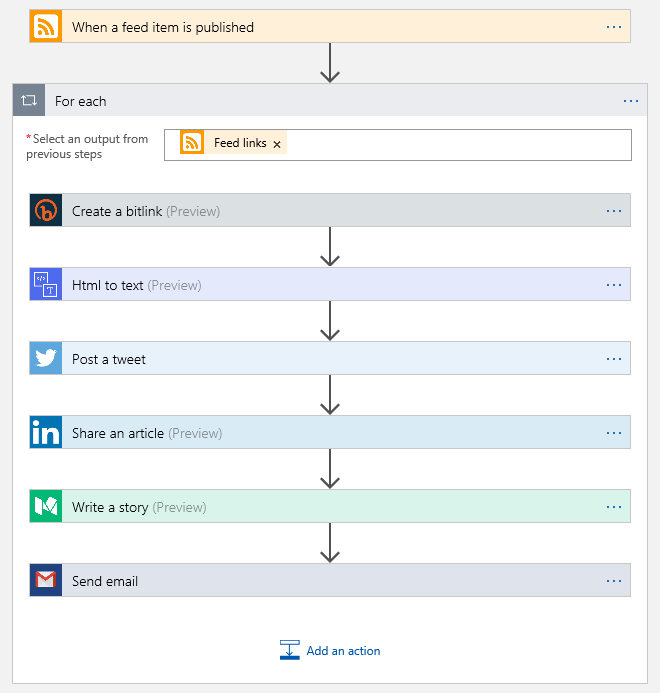Image resolution: width=660 pixels, height=693 pixels.
Task: Click the Bitly icon on Create a bitlink
Action: [46, 210]
